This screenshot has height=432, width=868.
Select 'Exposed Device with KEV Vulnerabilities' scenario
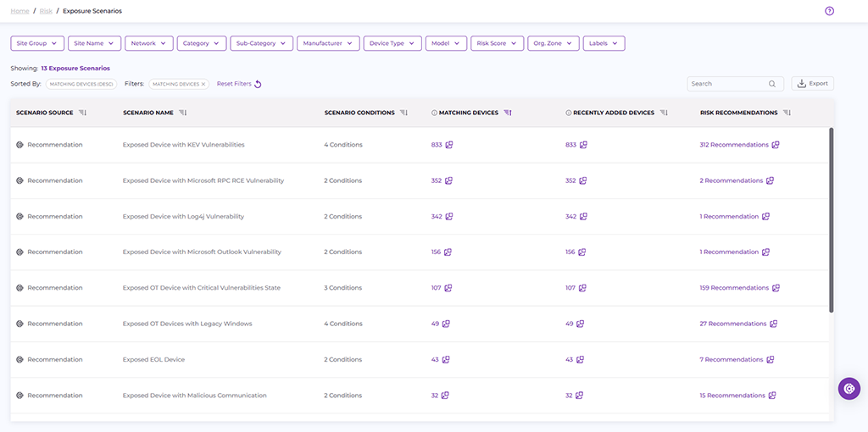183,145
